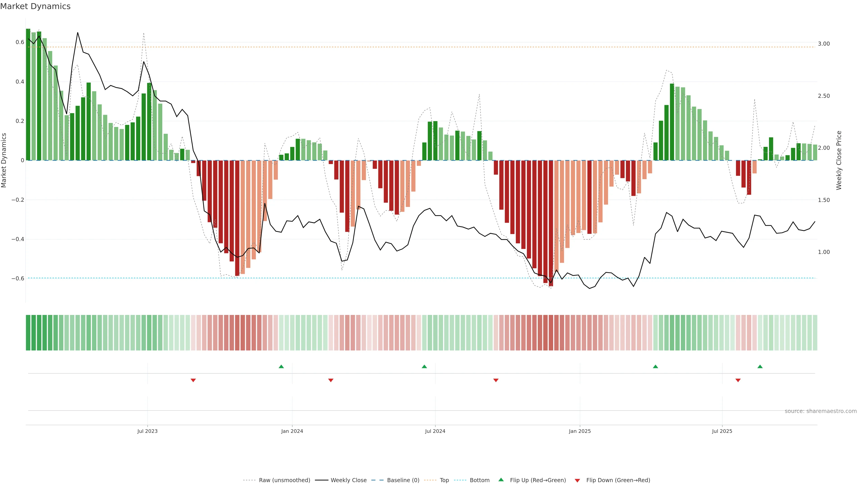Click the Weekly Close Price axis title
The height and width of the screenshot is (488, 868).
[839, 160]
